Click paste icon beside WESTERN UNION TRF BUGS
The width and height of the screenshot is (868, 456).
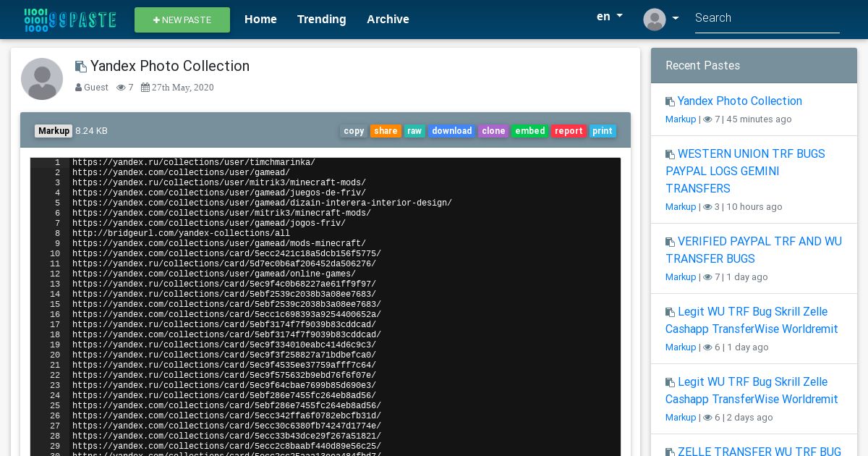pos(670,155)
